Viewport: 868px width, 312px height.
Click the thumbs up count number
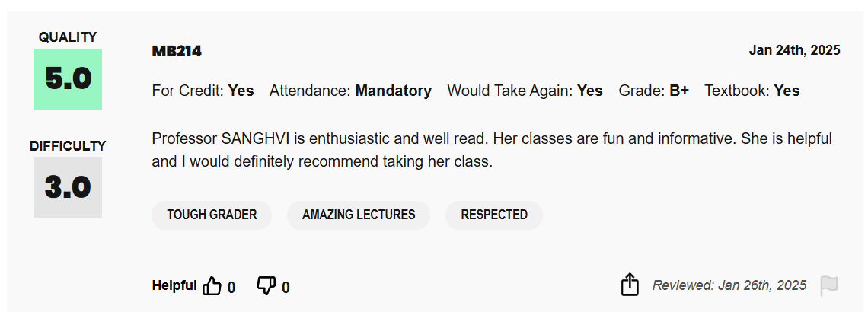pyautogui.click(x=231, y=288)
